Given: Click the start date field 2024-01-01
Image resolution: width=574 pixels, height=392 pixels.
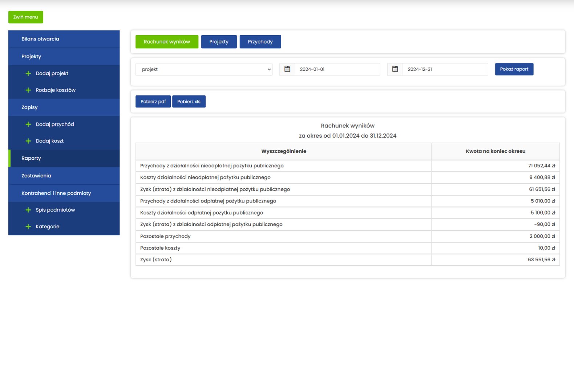Looking at the screenshot, I should point(337,69).
